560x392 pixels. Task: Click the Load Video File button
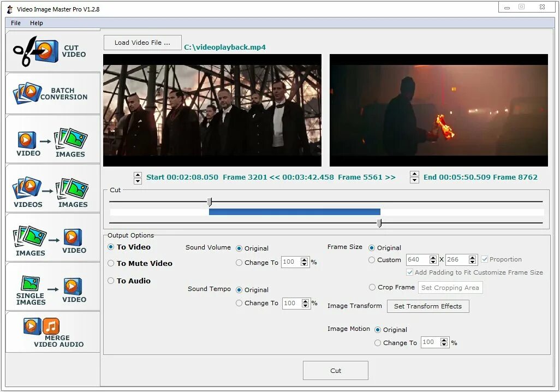coord(142,42)
